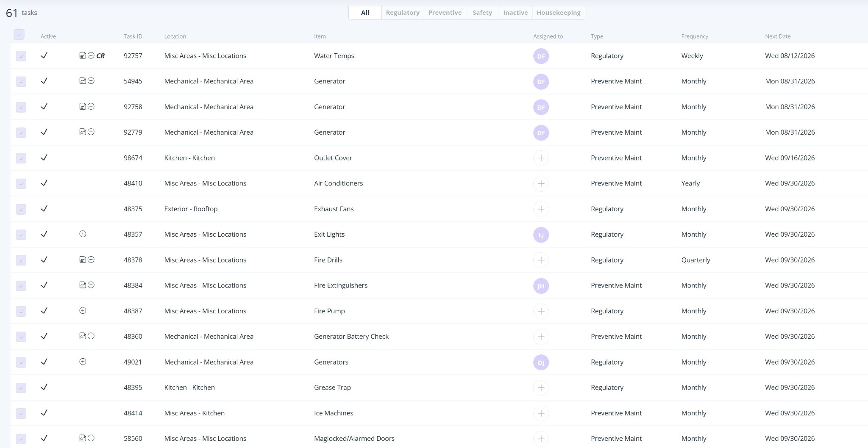This screenshot has height=448, width=868.
Task: Toggle the checkbox for Fire Pump row
Action: [21, 311]
